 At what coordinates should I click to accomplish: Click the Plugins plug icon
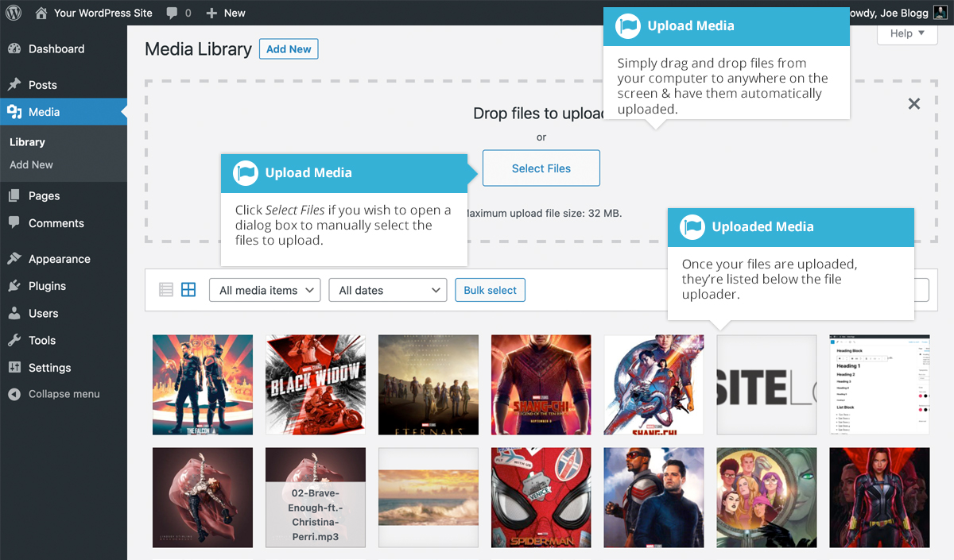click(14, 286)
